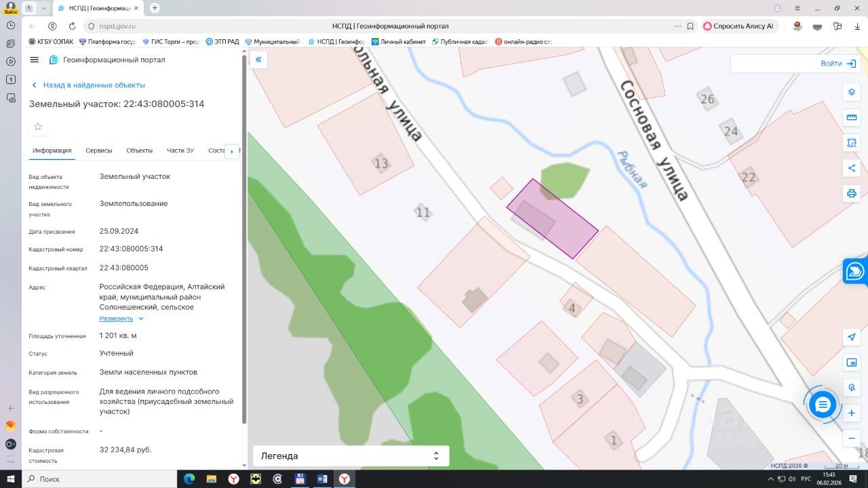Click the Войти login button on the map
The height and width of the screenshot is (488, 868).
click(x=838, y=64)
